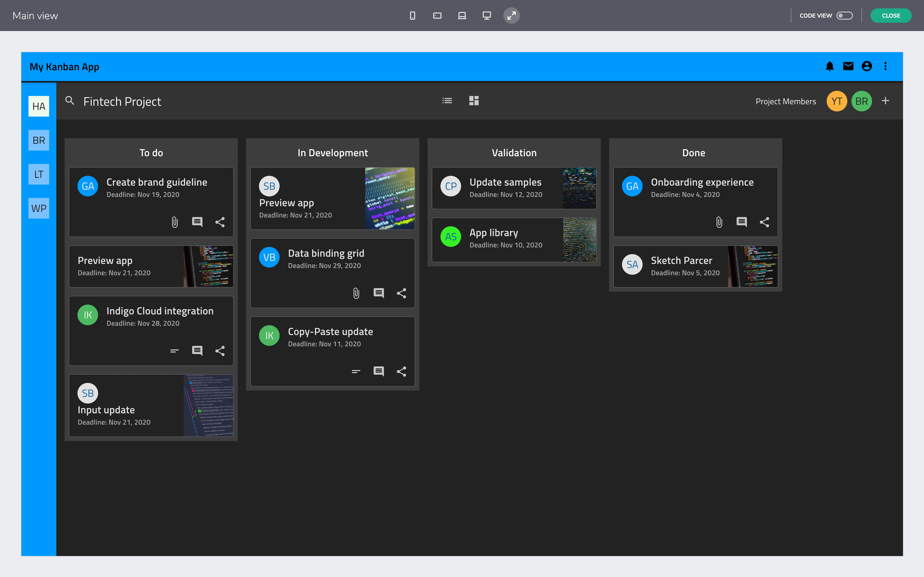Select the desktop monitor preview icon

click(486, 15)
